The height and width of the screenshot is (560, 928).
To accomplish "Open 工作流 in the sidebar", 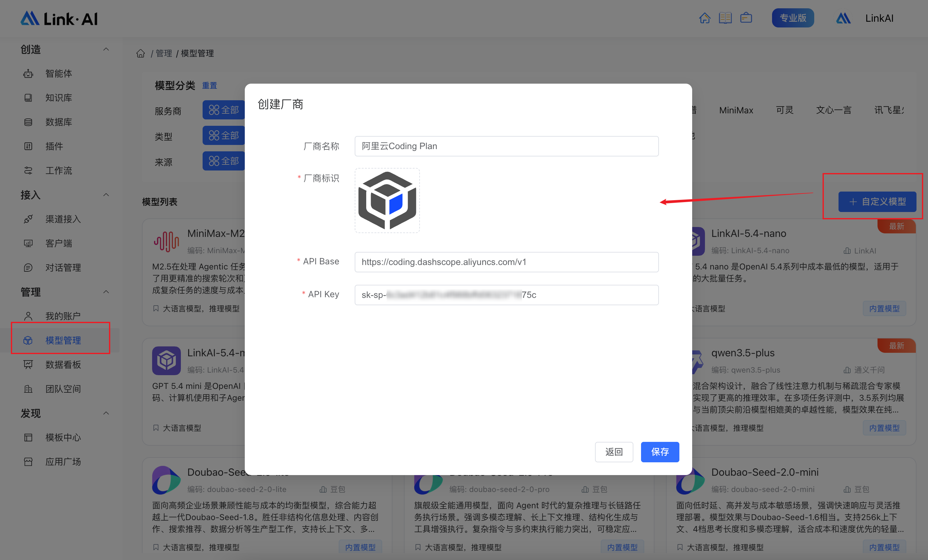I will [58, 170].
